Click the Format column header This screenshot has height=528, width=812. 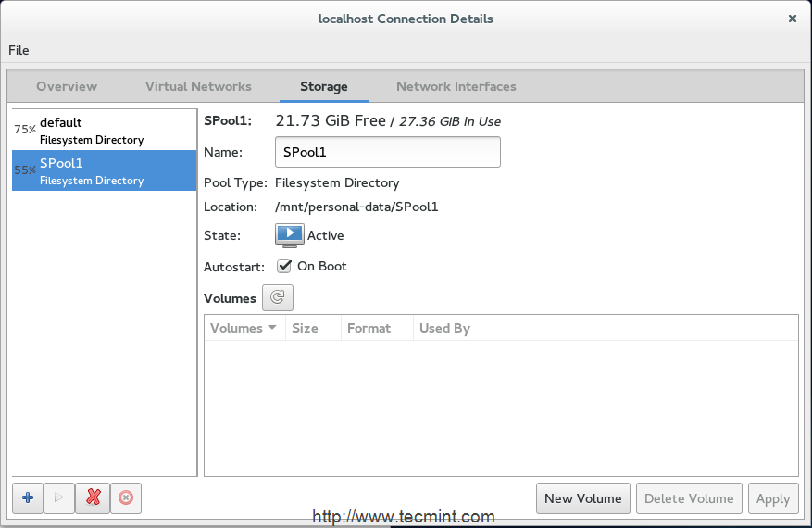(369, 328)
